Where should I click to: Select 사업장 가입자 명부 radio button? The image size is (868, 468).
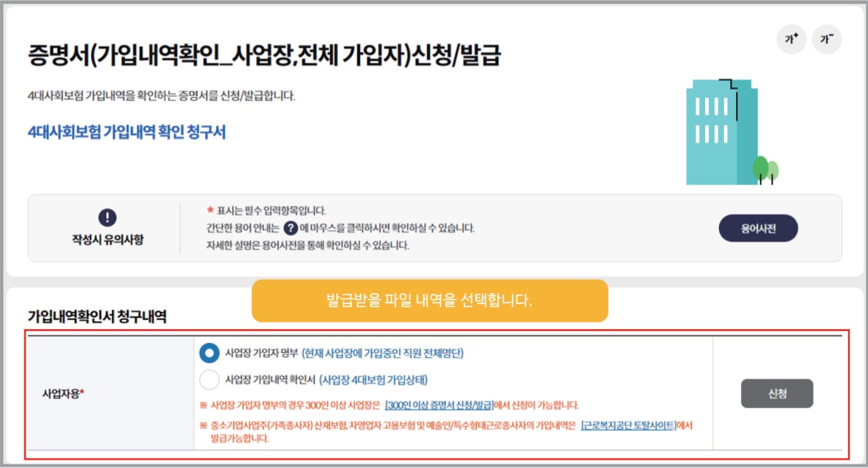tap(209, 353)
